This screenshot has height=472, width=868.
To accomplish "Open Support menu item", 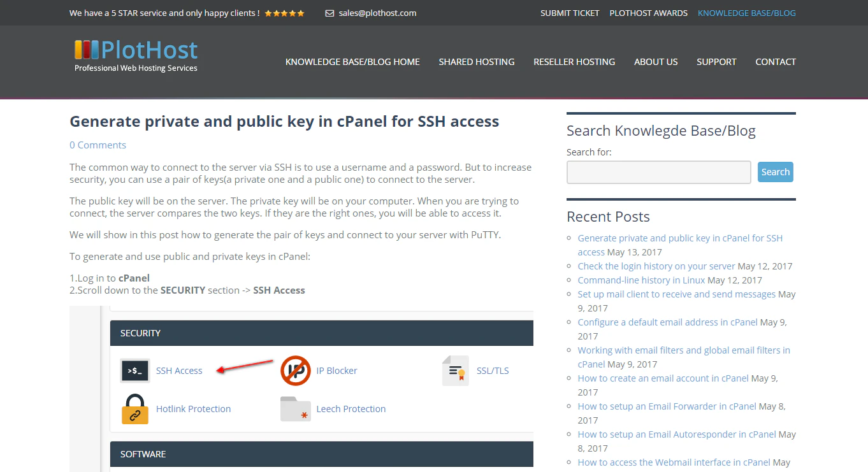I will coord(716,62).
